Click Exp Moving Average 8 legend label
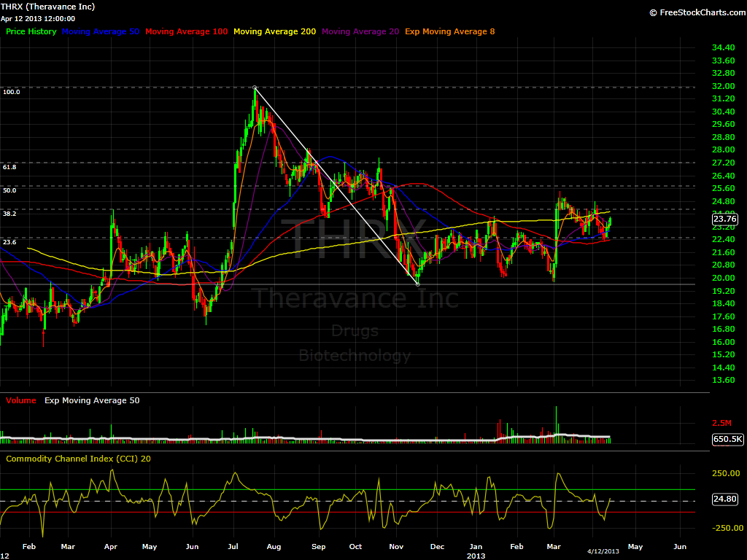The width and height of the screenshot is (747, 560). click(449, 31)
